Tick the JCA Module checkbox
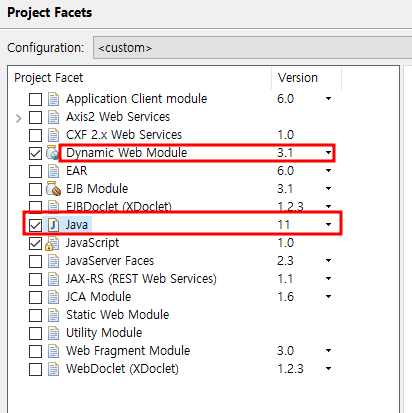This screenshot has height=413, width=412. click(x=35, y=297)
